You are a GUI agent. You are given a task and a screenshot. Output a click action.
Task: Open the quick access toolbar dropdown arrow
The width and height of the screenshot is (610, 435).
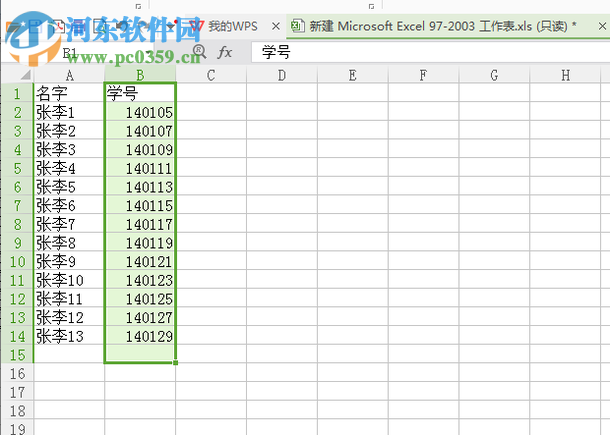coord(171,26)
